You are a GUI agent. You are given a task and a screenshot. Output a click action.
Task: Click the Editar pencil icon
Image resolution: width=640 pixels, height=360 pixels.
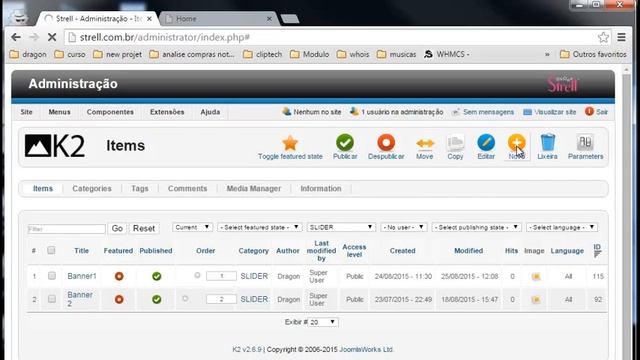[486, 142]
